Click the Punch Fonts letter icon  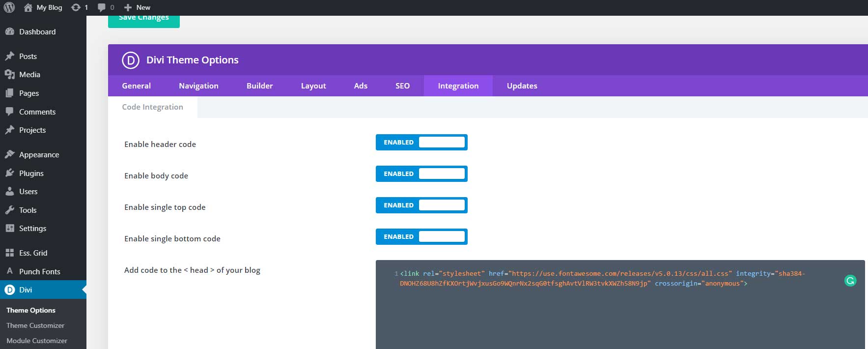pyautogui.click(x=10, y=271)
